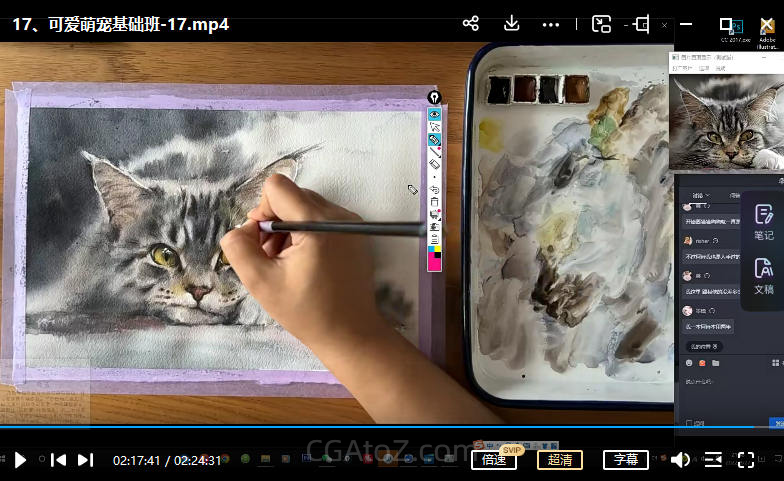This screenshot has height=481, width=784.
Task: Open the 超清 video quality selector
Action: [560, 460]
